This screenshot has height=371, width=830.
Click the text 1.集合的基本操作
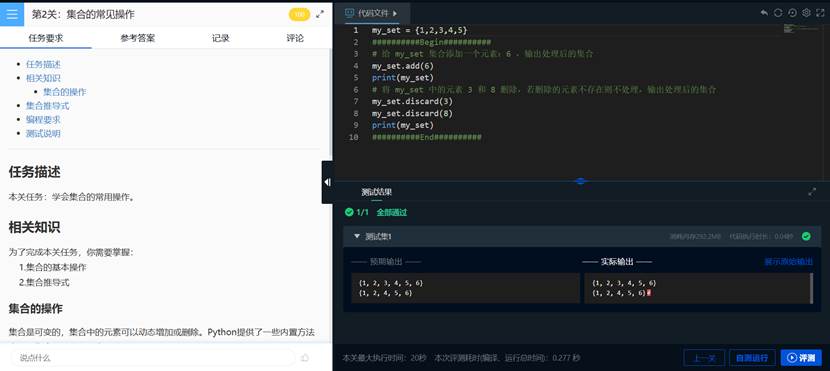click(x=52, y=267)
